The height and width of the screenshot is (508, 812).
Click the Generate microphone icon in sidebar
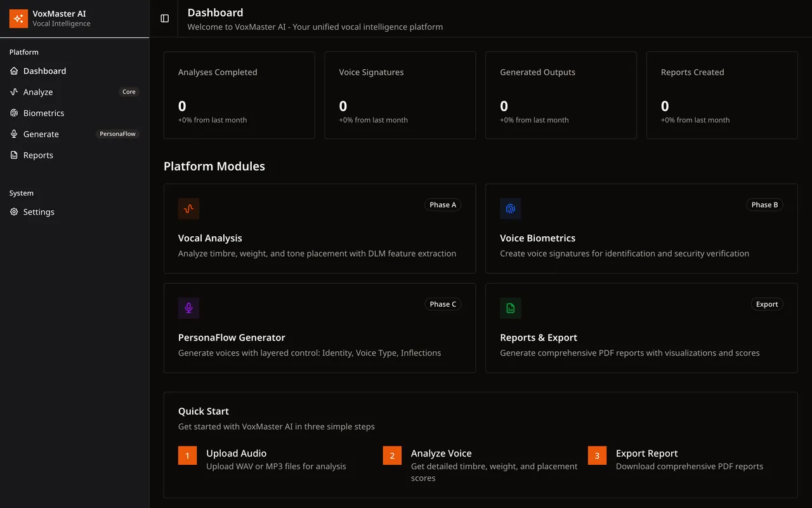pos(14,134)
